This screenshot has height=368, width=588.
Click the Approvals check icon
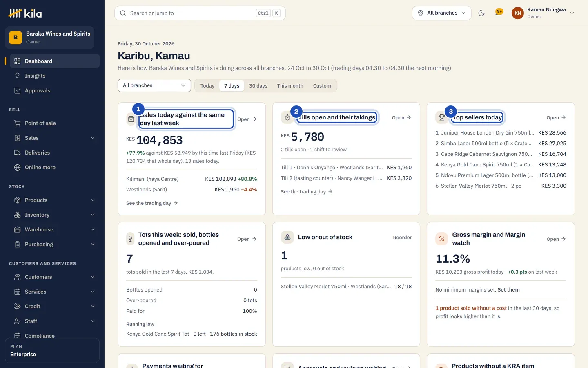(17, 90)
